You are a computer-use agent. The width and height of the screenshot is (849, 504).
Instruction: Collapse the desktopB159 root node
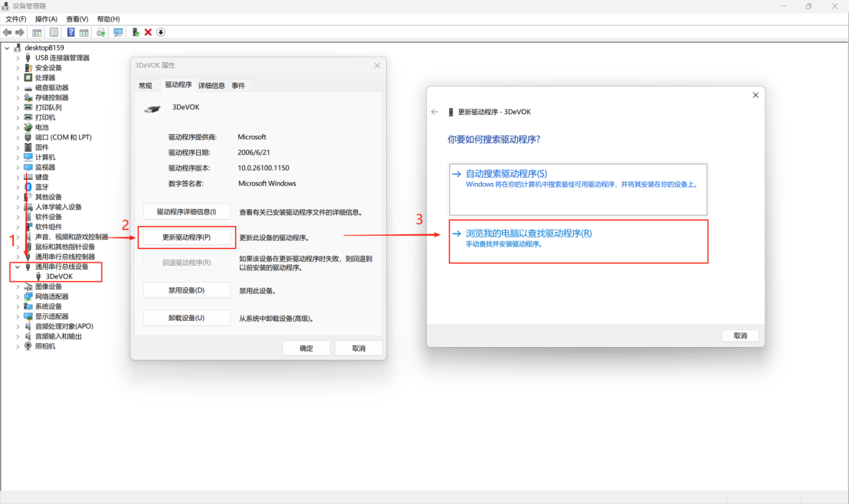pyautogui.click(x=7, y=47)
